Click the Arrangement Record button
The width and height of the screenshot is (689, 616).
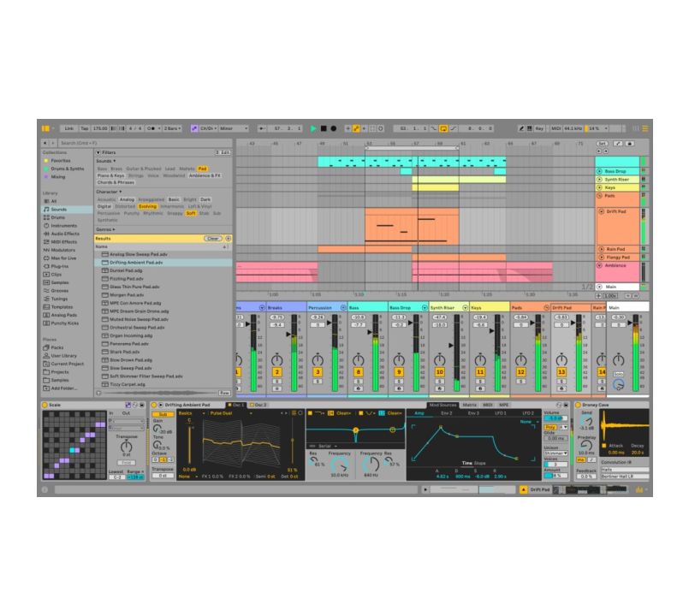[x=333, y=128]
